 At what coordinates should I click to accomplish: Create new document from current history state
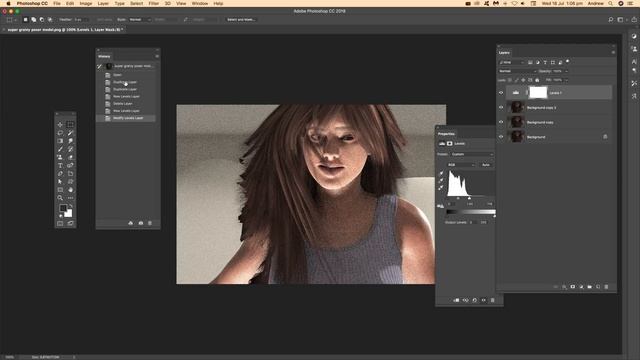tap(131, 223)
